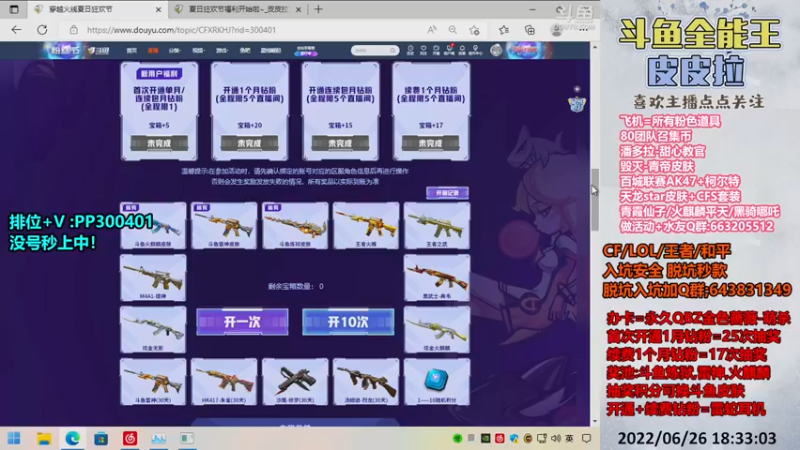Expand 视频 menu in Douyu navigation
The height and width of the screenshot is (450, 800).
coord(198,51)
